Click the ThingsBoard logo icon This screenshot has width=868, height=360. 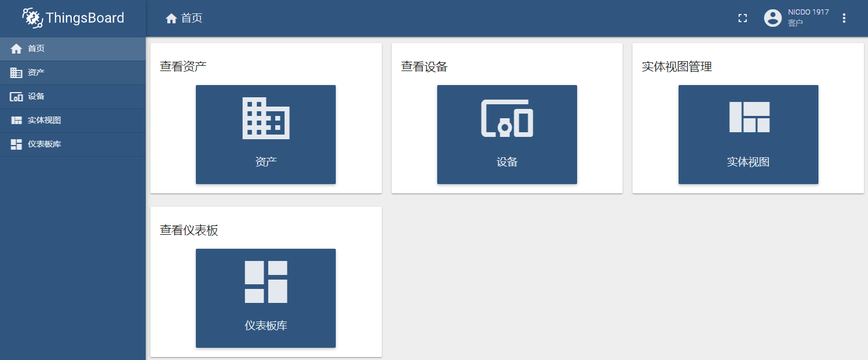(x=33, y=18)
